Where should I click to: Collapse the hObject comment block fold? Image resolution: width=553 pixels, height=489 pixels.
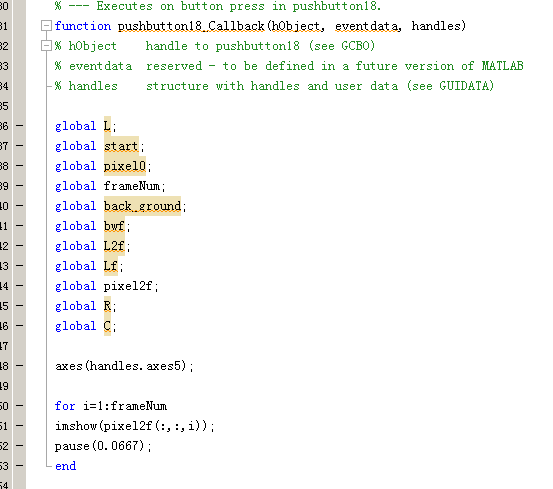(46, 46)
